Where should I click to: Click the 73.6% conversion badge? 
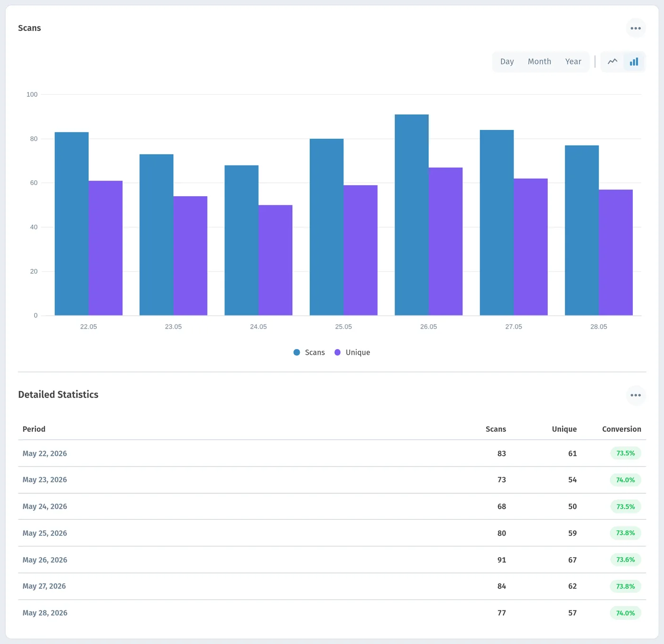click(x=626, y=560)
